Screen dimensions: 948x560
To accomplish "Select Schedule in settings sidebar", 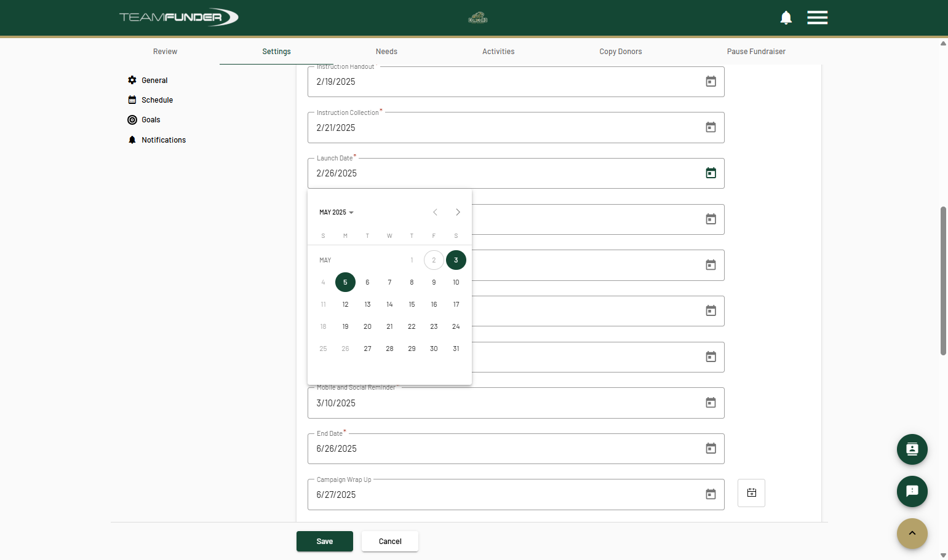I will tap(151, 100).
